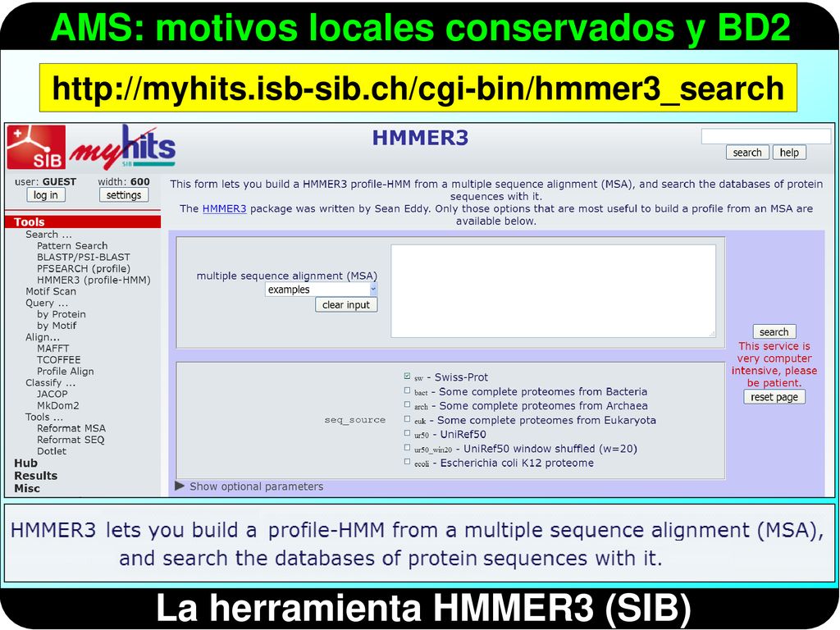Image resolution: width=840 pixels, height=630 pixels.
Task: Open TCOFFEE alignment tool
Action: click(x=58, y=359)
